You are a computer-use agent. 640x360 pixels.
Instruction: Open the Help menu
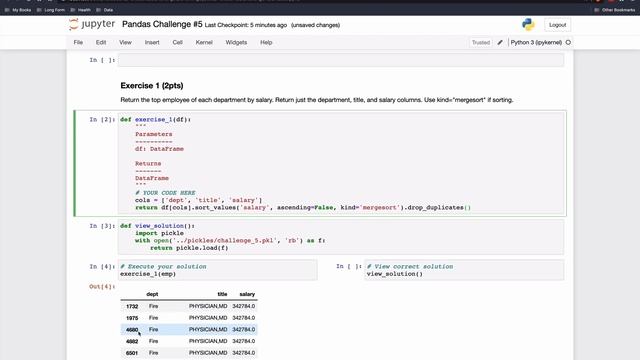point(266,42)
